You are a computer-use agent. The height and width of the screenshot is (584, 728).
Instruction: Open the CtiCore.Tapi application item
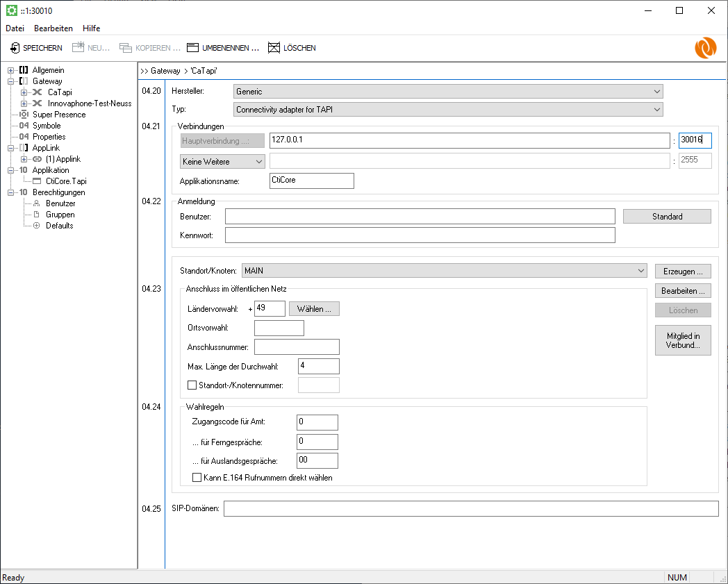pos(65,181)
